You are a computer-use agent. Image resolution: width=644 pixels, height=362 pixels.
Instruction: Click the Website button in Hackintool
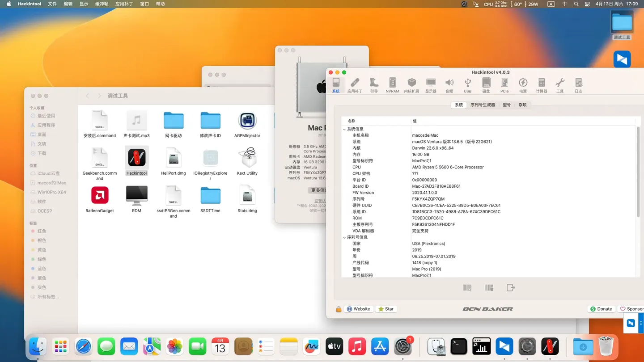(x=359, y=309)
